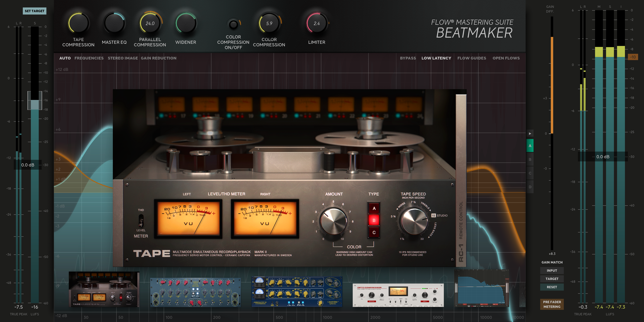
Task: Click the input LUFS value -16
Action: (x=35, y=307)
